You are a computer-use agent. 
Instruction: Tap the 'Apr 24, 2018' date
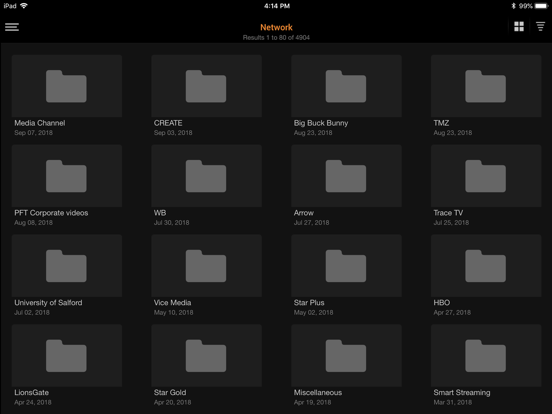(33, 402)
